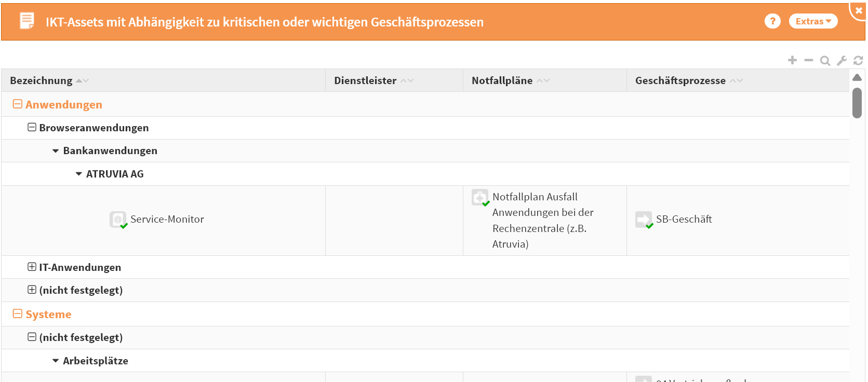This screenshot has height=382, width=868.
Task: Open the table search magnifier icon
Action: tap(825, 61)
